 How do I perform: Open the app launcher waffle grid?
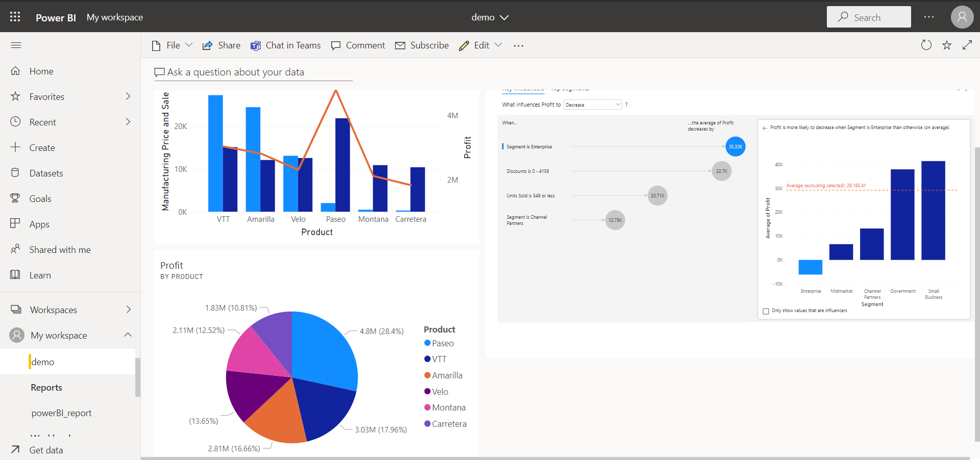(x=15, y=17)
